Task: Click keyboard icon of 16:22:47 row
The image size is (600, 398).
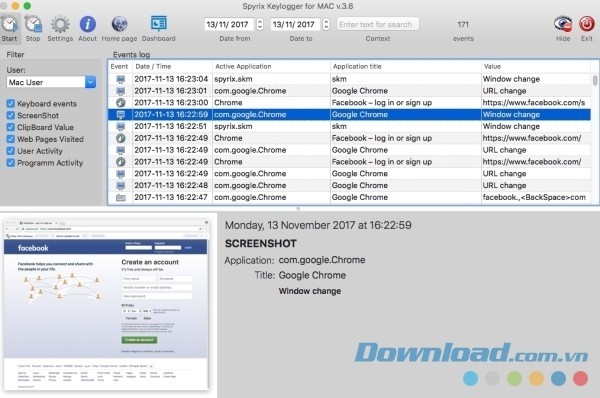Action: (x=121, y=197)
